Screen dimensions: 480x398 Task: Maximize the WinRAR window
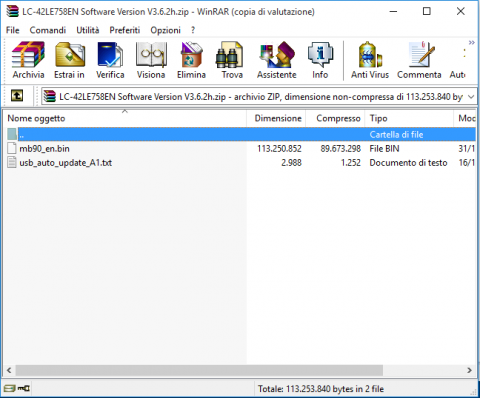point(427,11)
